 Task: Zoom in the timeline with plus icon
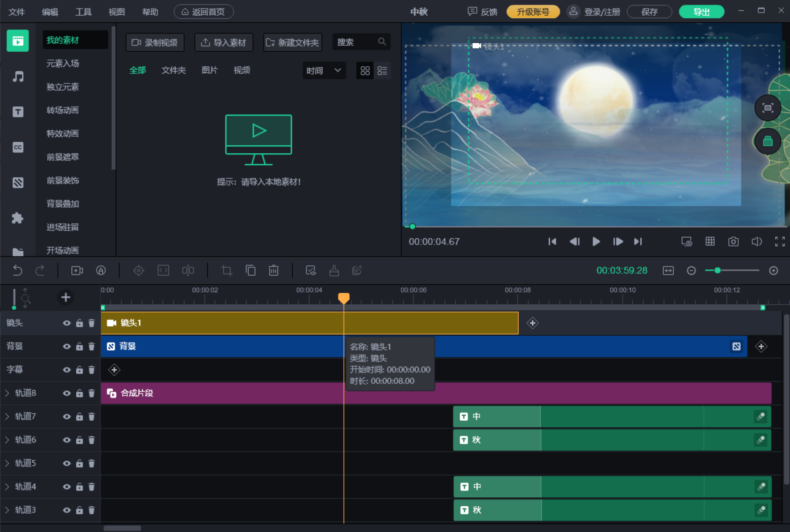tap(774, 270)
